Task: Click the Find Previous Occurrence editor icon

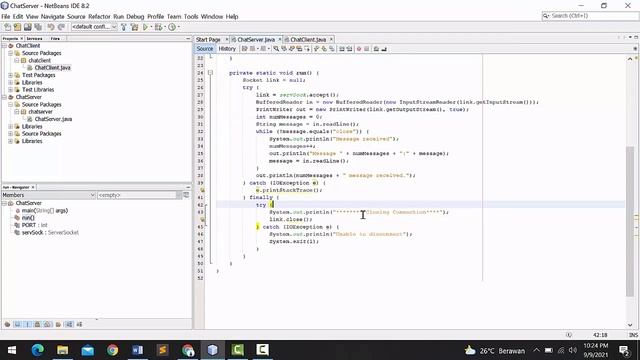Action: pyautogui.click(x=284, y=49)
